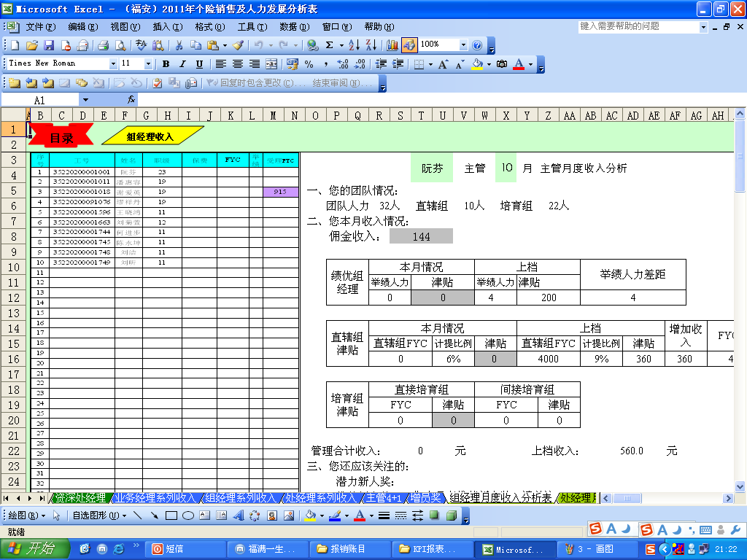Click the red 目录 button
Image resolution: width=747 pixels, height=560 pixels.
tap(61, 137)
